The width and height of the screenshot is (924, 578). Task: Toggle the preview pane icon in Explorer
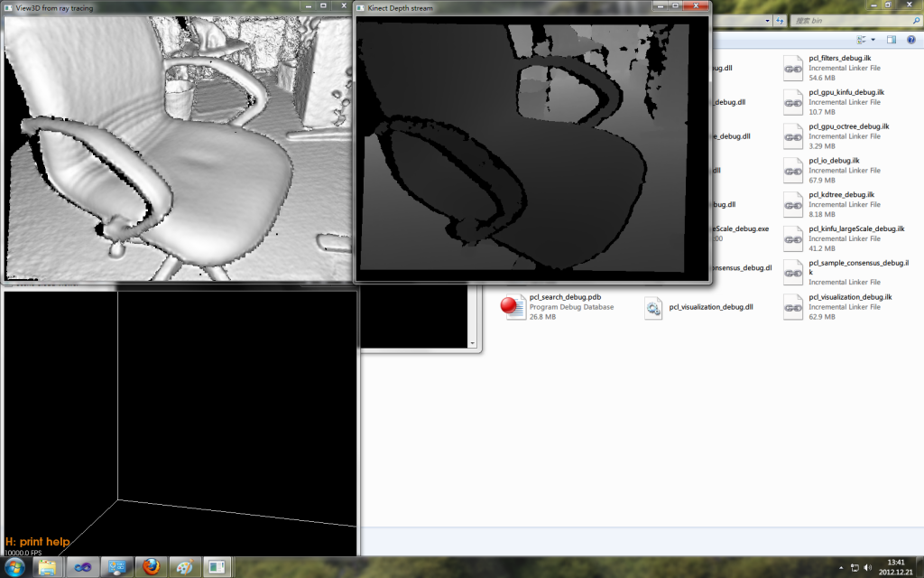(x=892, y=40)
